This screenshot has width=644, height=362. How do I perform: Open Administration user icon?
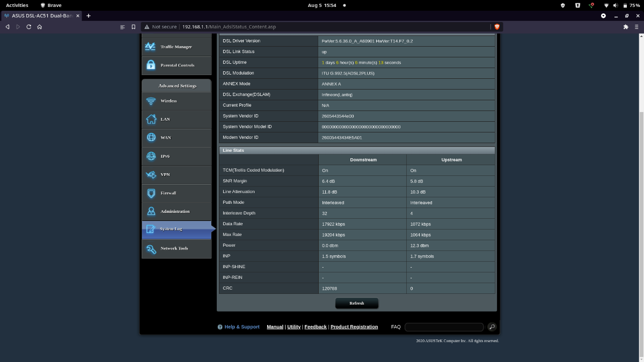[x=151, y=211]
